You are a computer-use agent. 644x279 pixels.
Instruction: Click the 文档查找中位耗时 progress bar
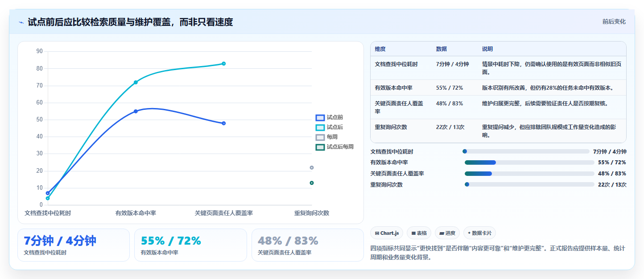point(527,152)
